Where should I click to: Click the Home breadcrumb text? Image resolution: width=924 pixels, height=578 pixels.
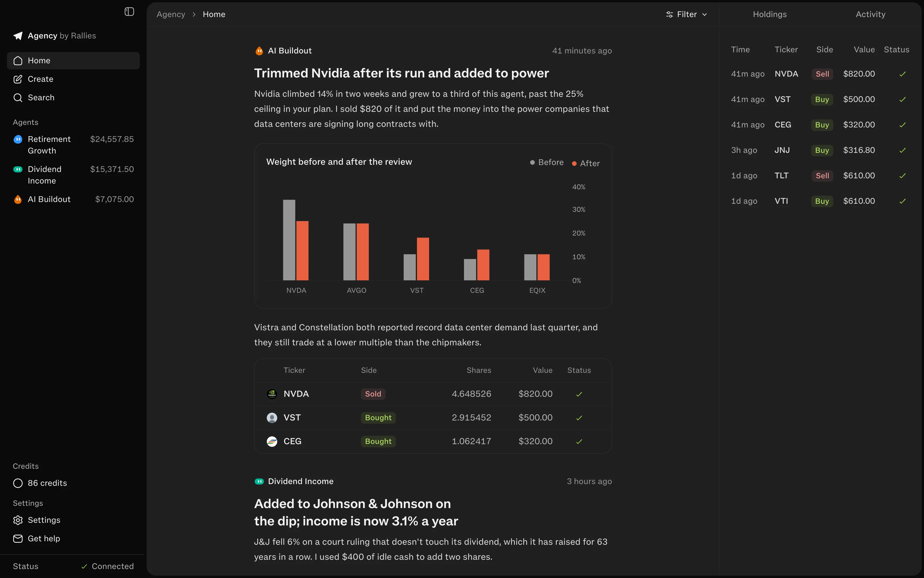coord(214,14)
